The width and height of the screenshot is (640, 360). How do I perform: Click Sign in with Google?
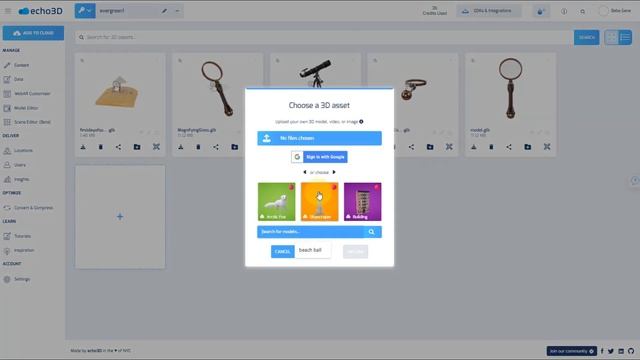tap(319, 157)
